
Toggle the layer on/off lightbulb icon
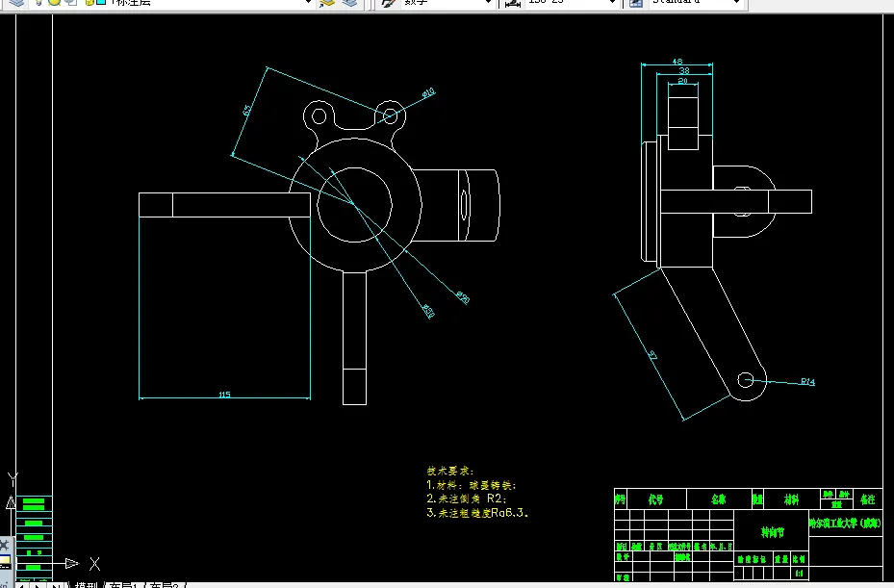[x=38, y=2]
